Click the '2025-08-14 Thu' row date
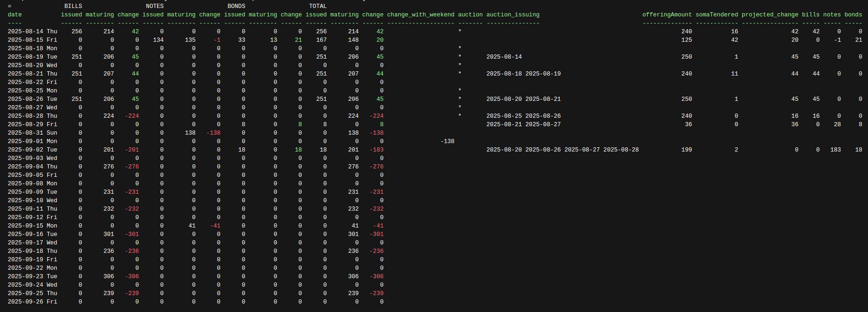 tap(32, 31)
